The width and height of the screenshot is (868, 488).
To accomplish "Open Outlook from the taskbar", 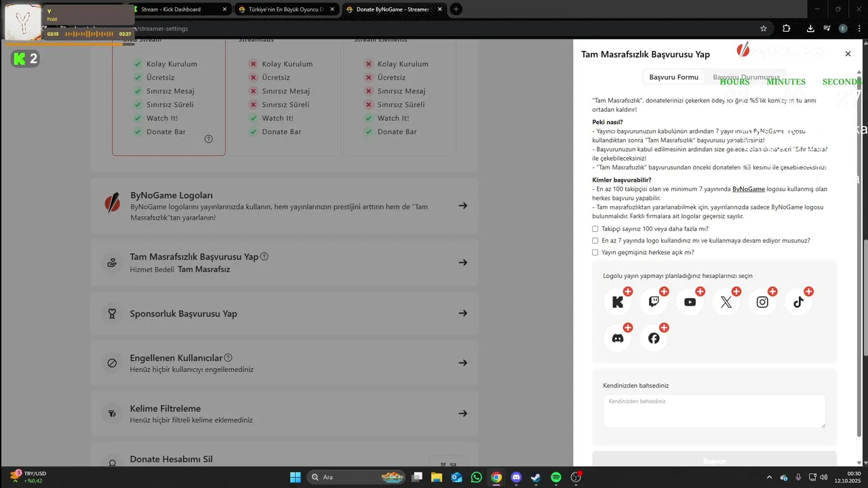I will click(456, 477).
